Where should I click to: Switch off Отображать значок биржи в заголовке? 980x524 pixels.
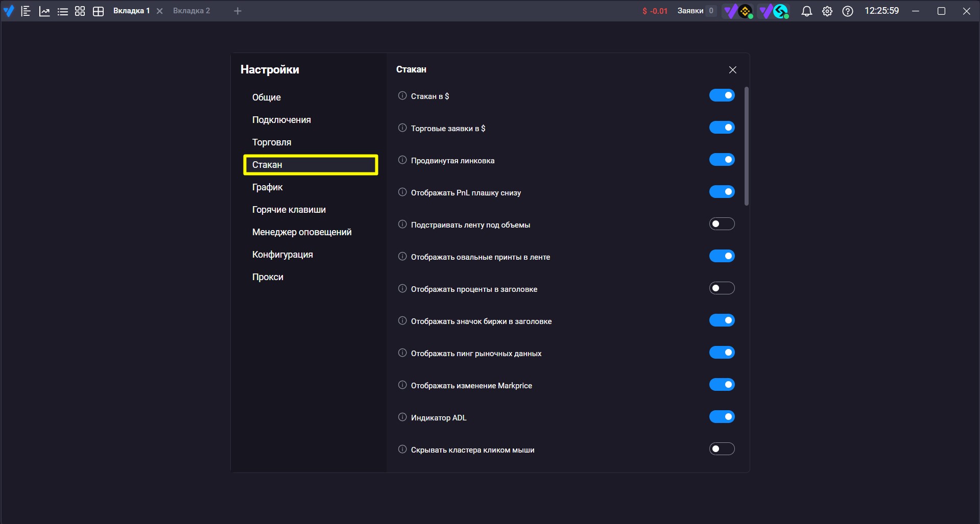pyautogui.click(x=722, y=320)
